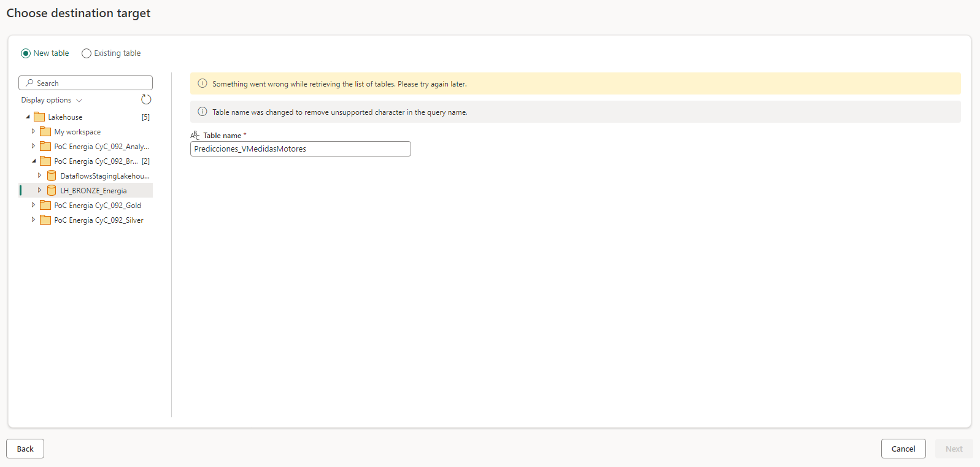Click into the Search input field
Viewport: 980px width, 467px height.
86,83
